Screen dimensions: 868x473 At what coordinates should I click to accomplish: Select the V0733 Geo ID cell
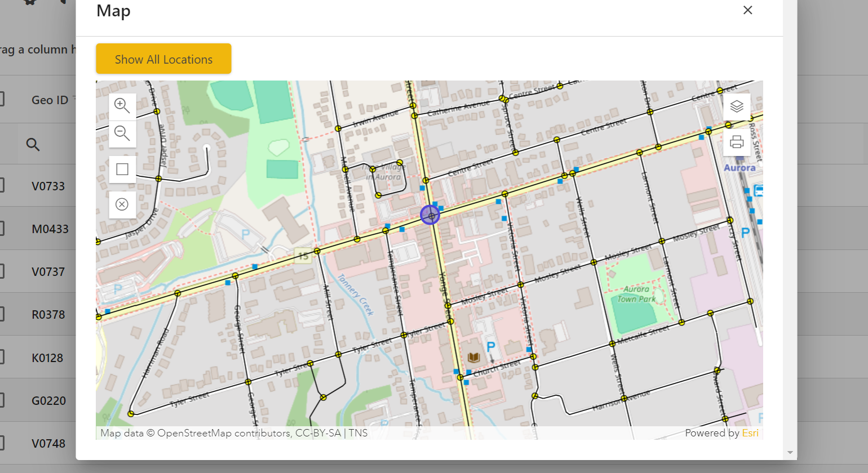click(x=48, y=186)
